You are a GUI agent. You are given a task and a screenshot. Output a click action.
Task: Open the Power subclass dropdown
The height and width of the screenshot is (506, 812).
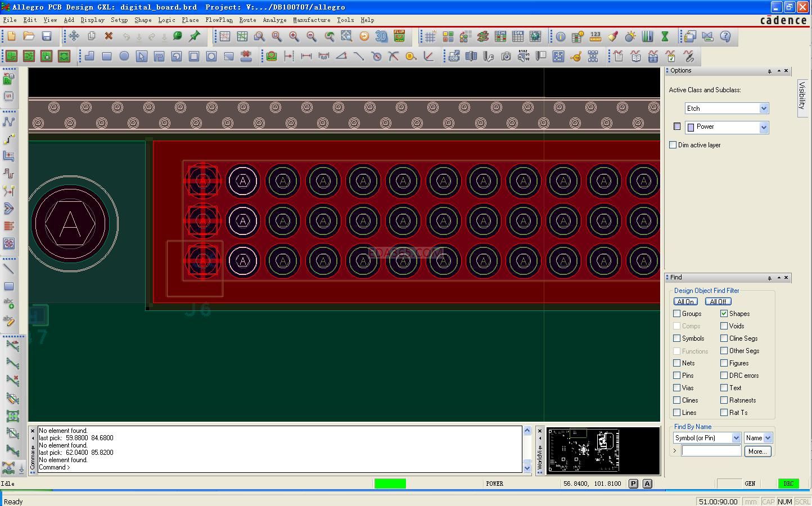[x=764, y=128]
